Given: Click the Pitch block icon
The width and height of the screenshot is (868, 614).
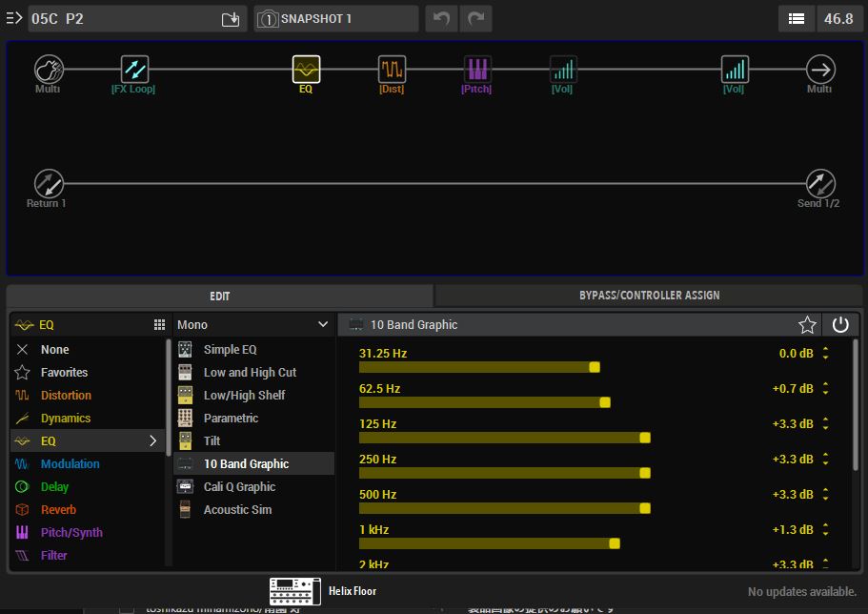Looking at the screenshot, I should point(477,70).
